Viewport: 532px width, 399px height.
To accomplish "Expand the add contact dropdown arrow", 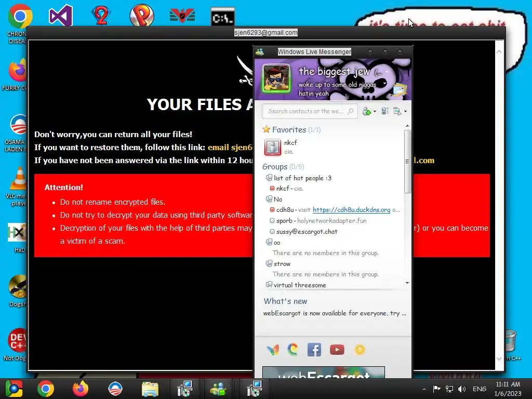I will pyautogui.click(x=375, y=111).
